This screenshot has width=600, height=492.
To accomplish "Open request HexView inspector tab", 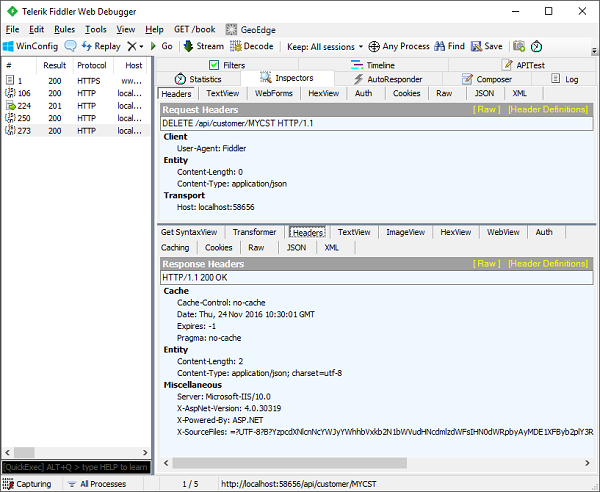I will (x=323, y=93).
